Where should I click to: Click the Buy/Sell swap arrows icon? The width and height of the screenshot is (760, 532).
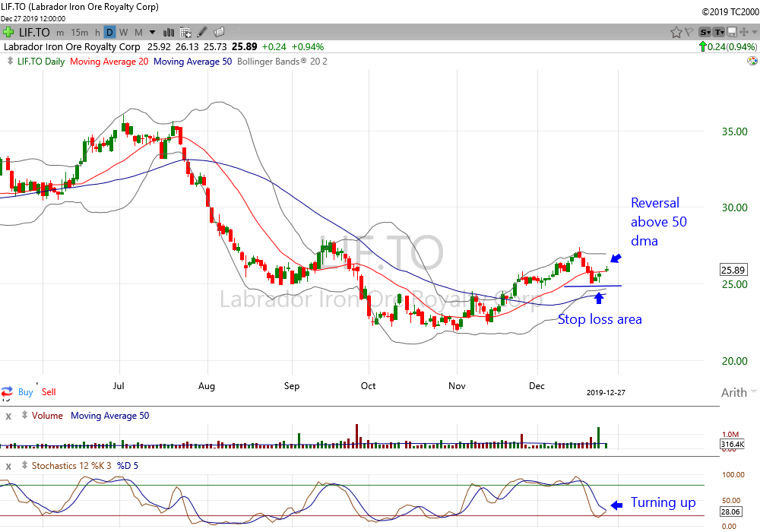point(7,392)
